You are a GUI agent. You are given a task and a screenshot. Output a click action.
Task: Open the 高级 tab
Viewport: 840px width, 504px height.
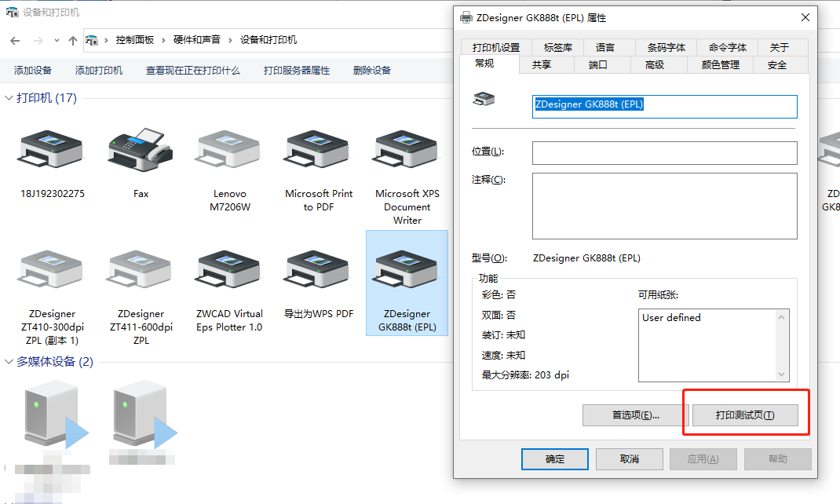click(x=654, y=65)
